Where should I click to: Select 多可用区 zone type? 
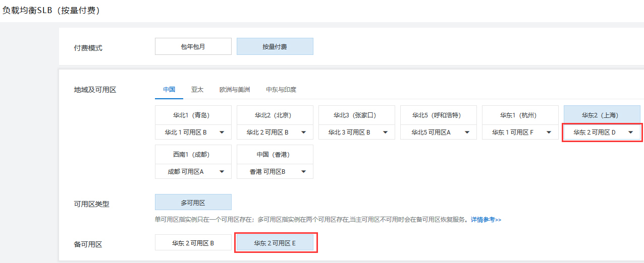(x=193, y=203)
